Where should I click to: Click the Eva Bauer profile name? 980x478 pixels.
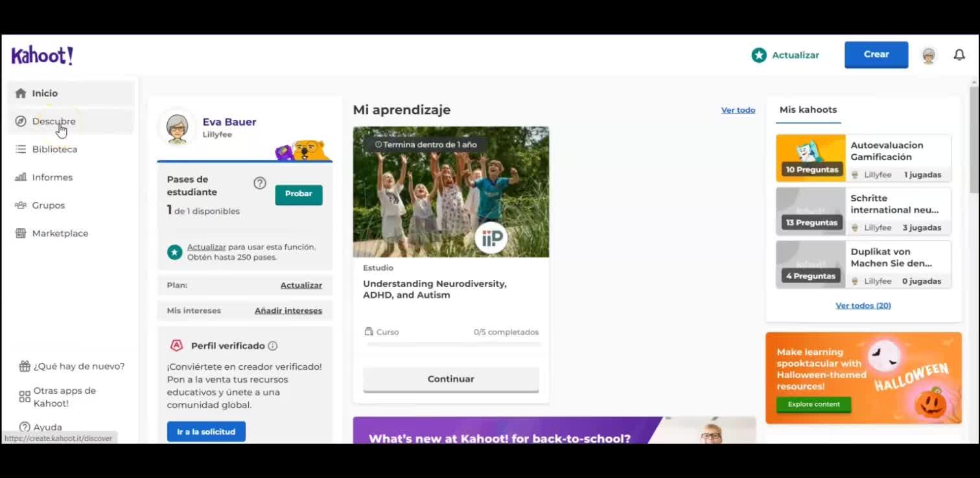coord(229,122)
